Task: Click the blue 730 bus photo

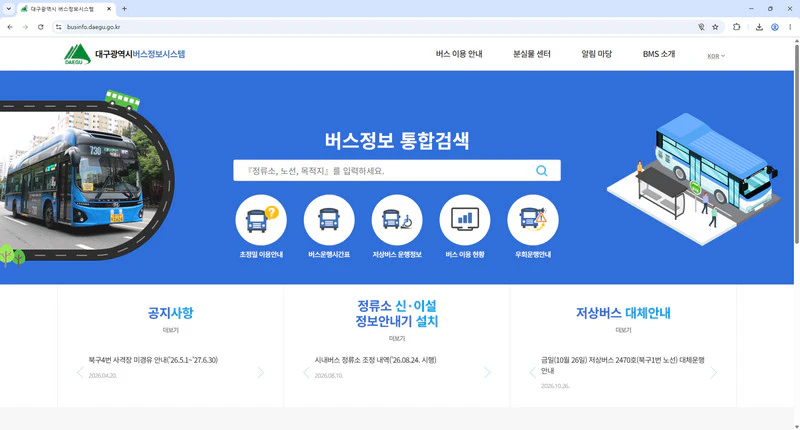Action: click(x=77, y=180)
